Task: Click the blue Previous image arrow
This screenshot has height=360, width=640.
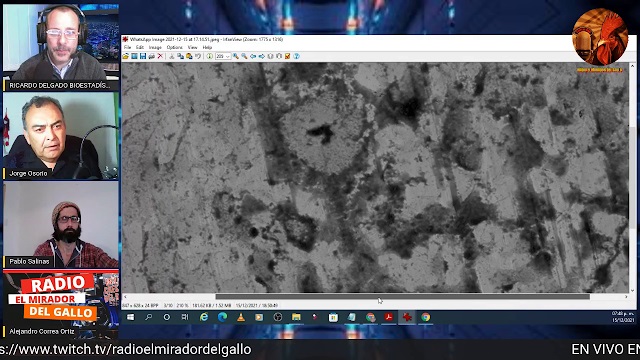Action: (x=253, y=56)
